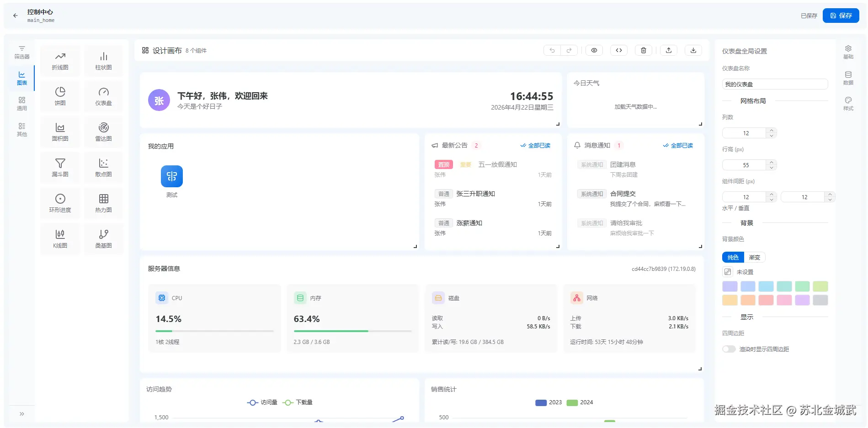Open the 团建消息 notification

coord(623,164)
